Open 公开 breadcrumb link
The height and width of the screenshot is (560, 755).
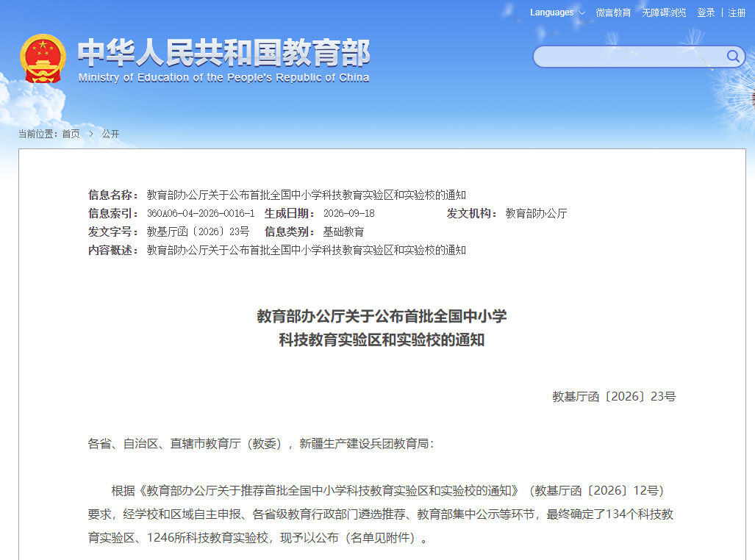(110, 134)
